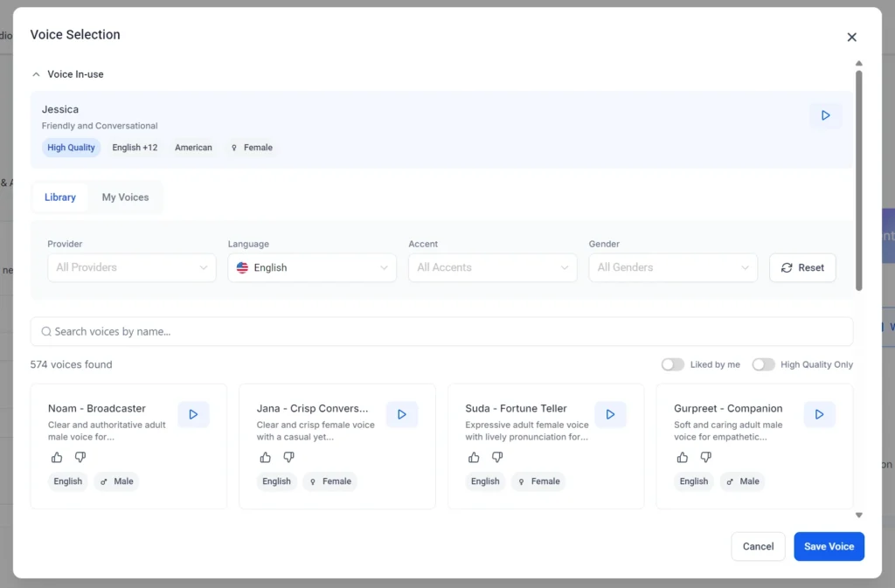Screen dimensions: 895x588
Task: Switch to the Library tab
Action: (x=60, y=197)
